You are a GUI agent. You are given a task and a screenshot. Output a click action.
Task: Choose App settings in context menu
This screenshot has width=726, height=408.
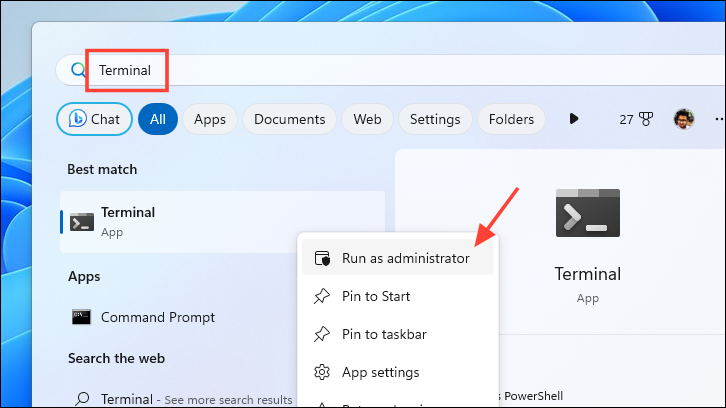398,372
